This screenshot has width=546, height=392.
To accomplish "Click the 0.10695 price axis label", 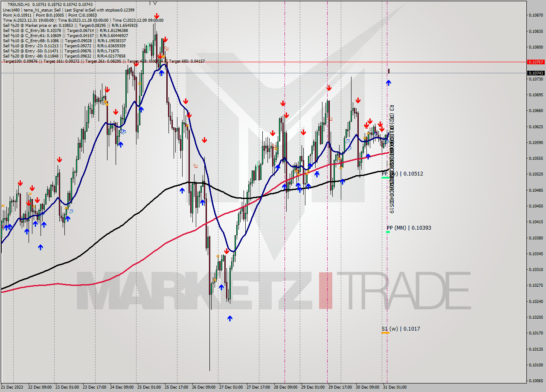I will (536, 95).
